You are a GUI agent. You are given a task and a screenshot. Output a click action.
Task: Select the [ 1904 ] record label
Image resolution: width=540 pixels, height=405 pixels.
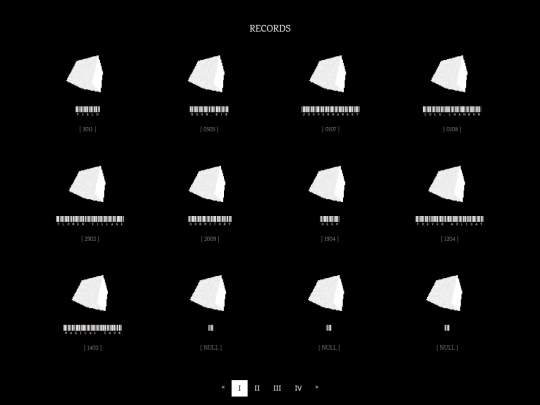pos(330,239)
